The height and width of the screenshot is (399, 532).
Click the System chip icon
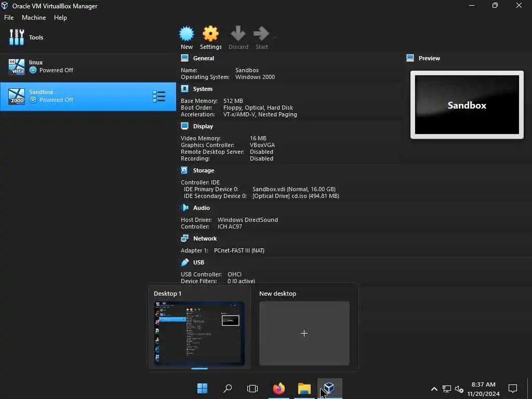(x=184, y=88)
